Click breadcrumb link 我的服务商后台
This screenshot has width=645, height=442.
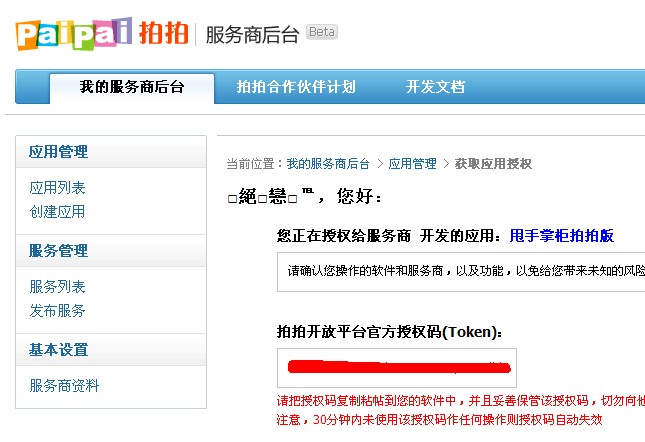pyautogui.click(x=328, y=164)
